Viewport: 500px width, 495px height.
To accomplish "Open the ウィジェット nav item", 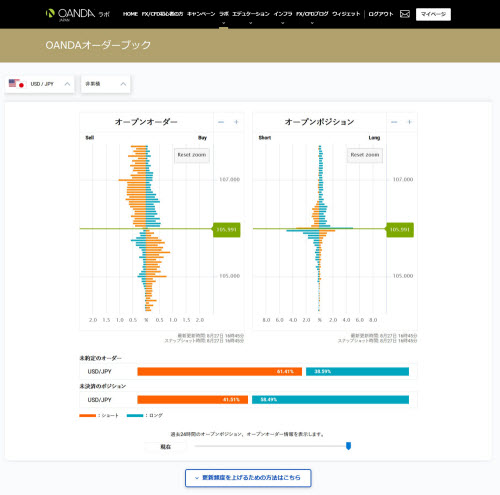I will tap(346, 14).
